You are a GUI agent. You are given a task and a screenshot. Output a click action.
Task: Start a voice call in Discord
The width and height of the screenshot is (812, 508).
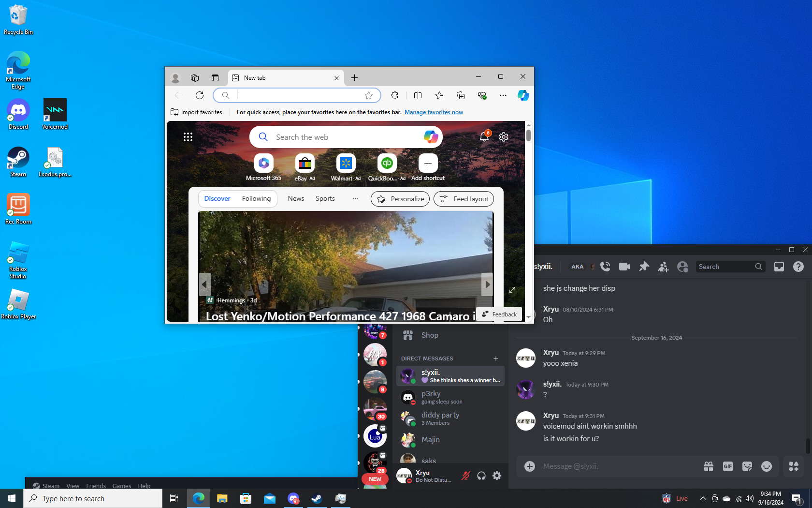click(605, 267)
